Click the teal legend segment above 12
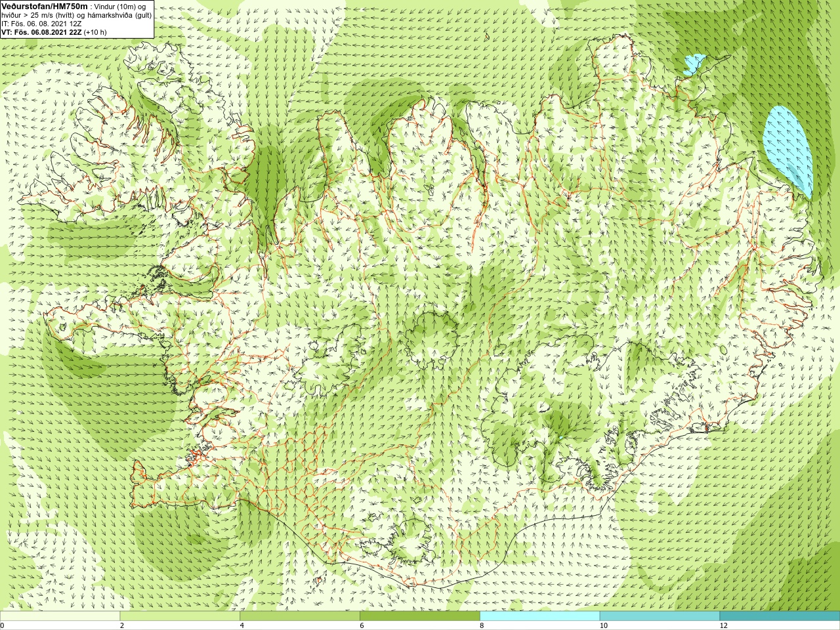This screenshot has height=630, width=840. [x=780, y=616]
